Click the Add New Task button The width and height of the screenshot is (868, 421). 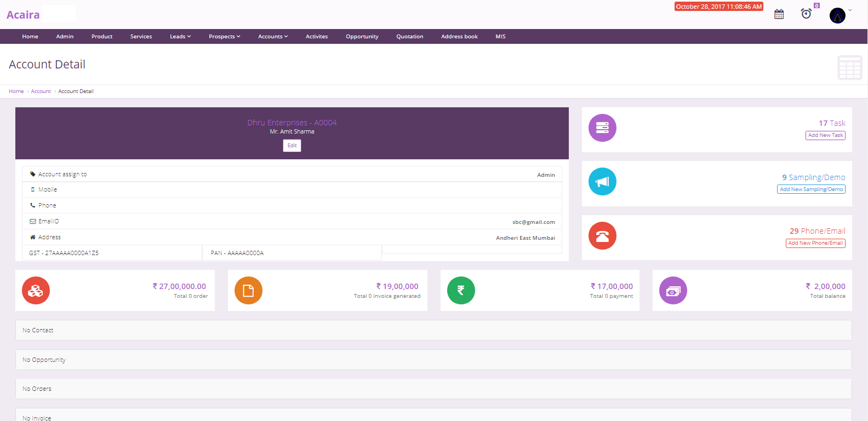825,135
